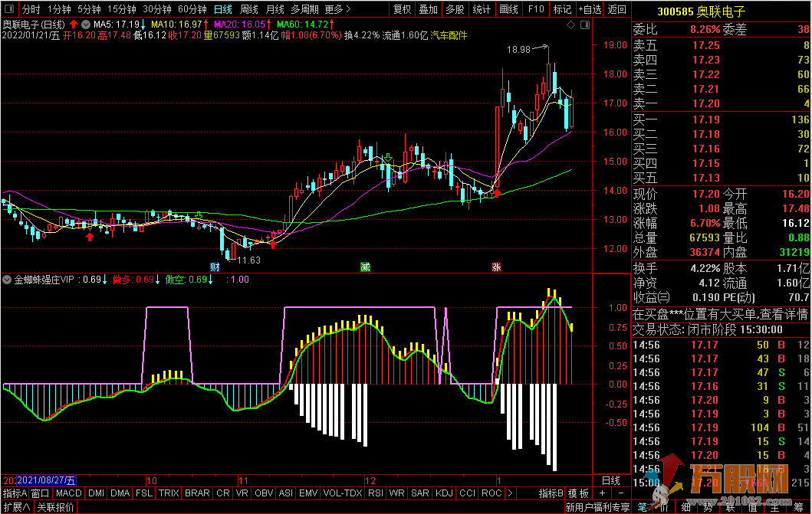Open the 复权 adjustment menu
Viewport: 812px width, 514px height.
(x=402, y=9)
